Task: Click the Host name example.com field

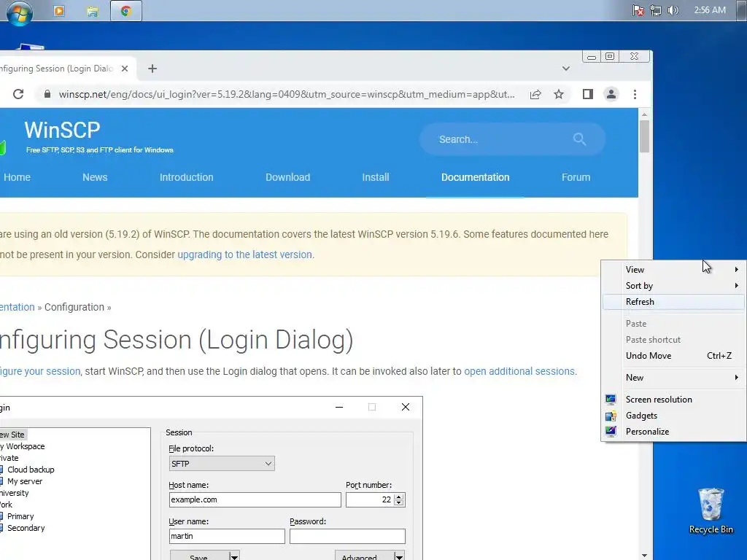Action: (255, 499)
